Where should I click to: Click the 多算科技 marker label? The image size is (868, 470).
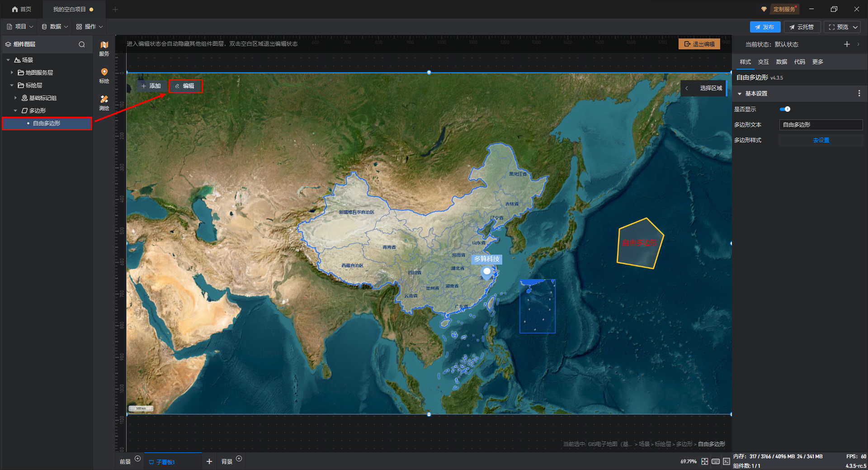pyautogui.click(x=487, y=259)
